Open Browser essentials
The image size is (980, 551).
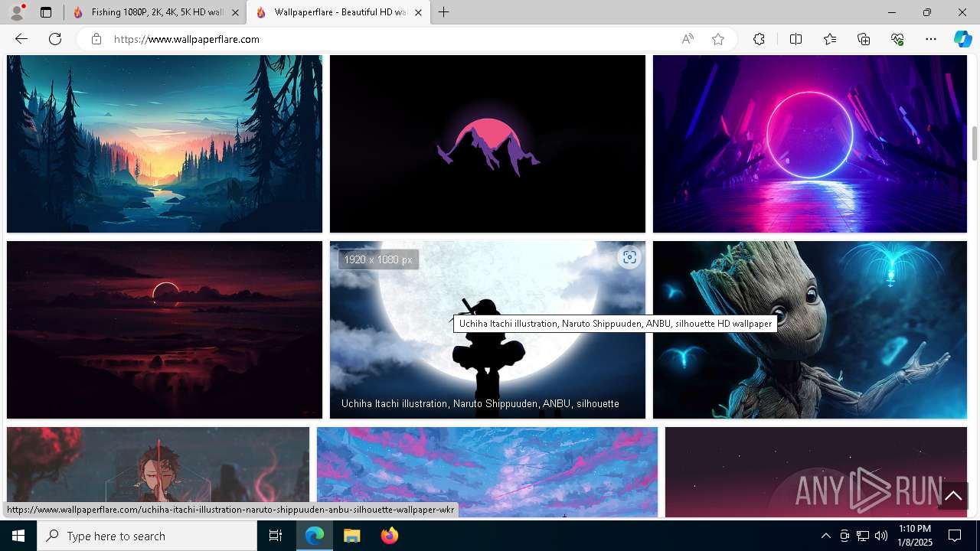pos(897,39)
